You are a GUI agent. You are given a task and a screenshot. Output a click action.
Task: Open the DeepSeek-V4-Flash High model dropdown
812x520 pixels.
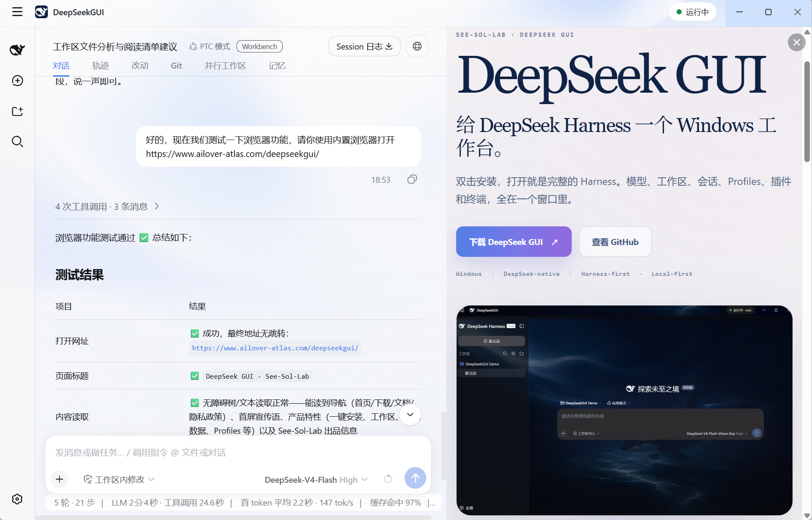point(316,480)
